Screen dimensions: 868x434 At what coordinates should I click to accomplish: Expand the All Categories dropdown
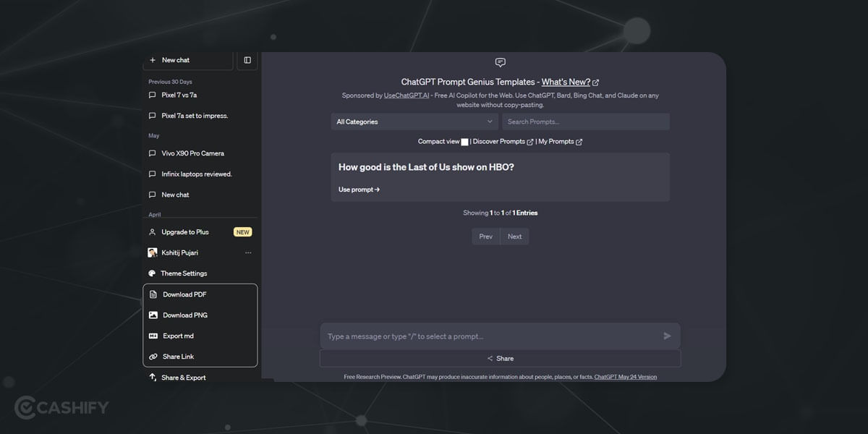coord(414,122)
